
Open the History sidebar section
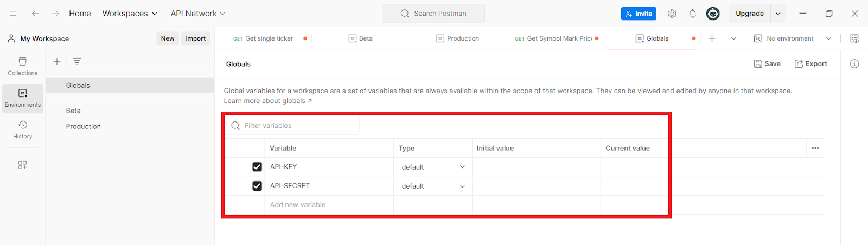(23, 130)
